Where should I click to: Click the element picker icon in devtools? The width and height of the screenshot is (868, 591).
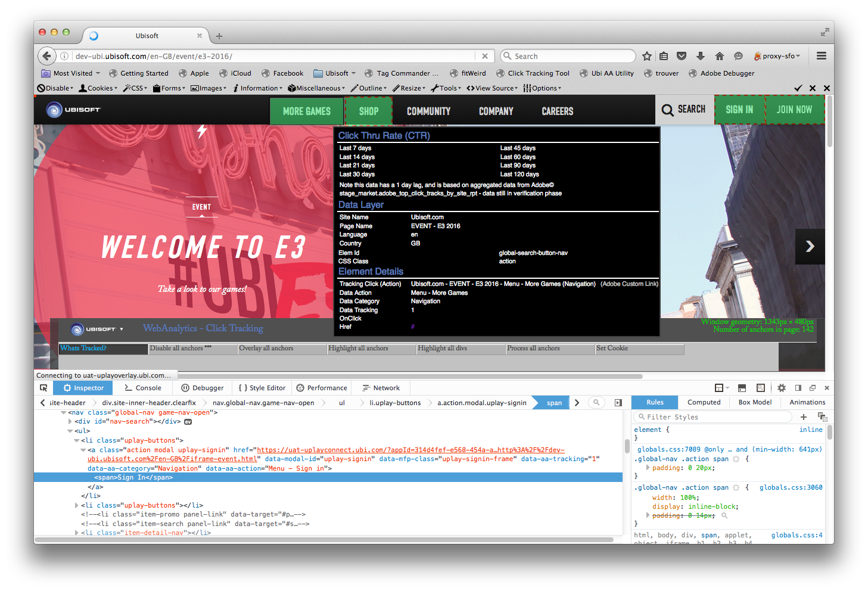43,388
